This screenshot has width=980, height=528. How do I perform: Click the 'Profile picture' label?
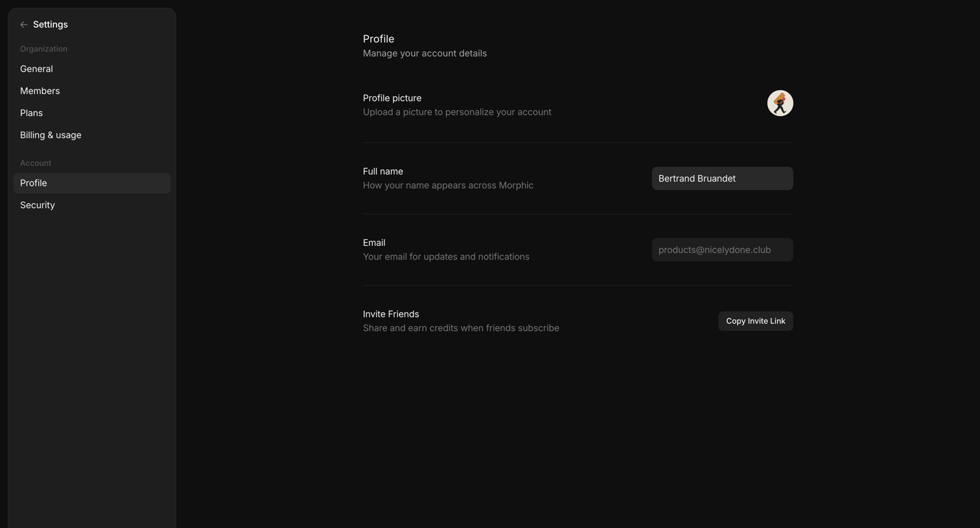392,98
